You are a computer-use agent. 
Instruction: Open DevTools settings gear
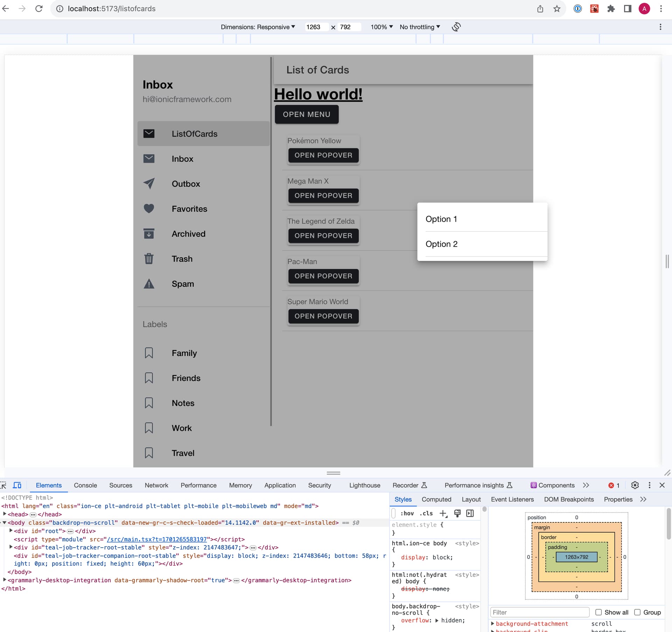[635, 485]
